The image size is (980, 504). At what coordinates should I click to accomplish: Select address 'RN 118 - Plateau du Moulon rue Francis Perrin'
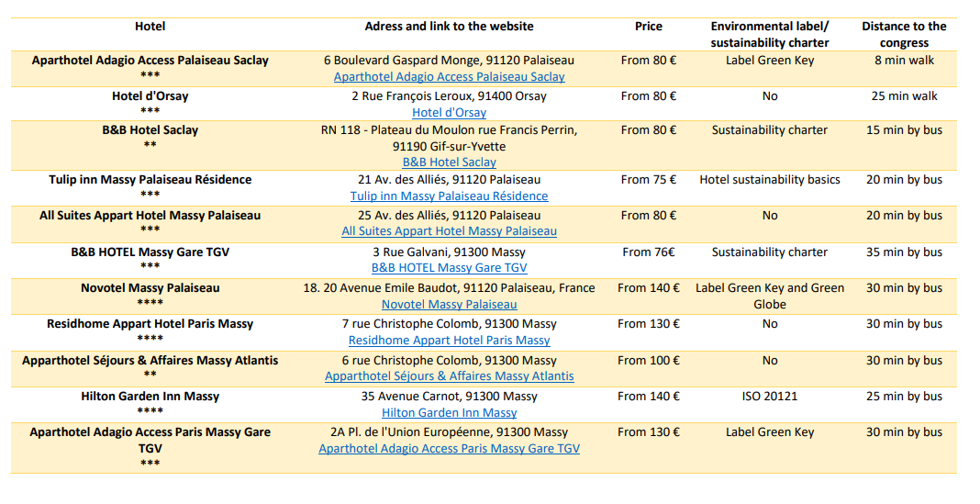(449, 130)
